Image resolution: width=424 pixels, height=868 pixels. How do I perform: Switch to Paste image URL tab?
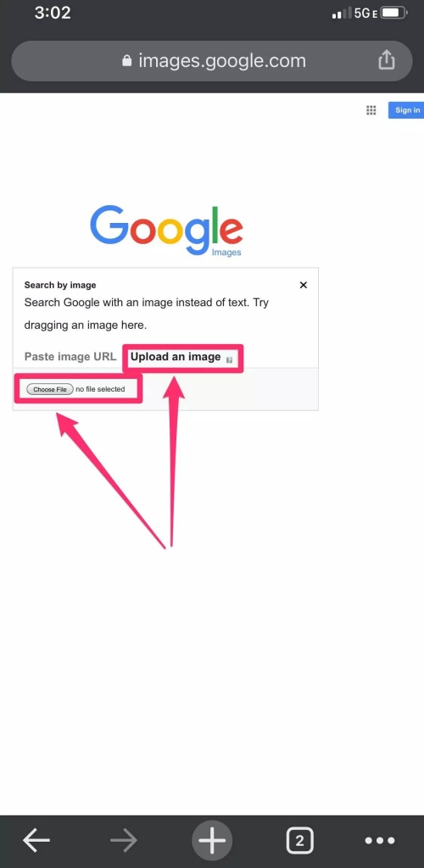pos(70,357)
